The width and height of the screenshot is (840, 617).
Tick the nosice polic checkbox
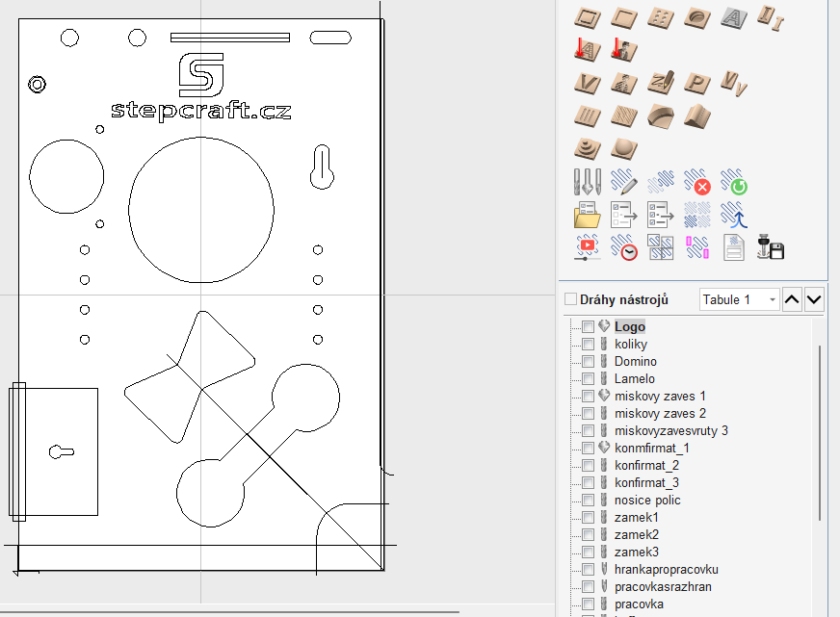pos(589,501)
